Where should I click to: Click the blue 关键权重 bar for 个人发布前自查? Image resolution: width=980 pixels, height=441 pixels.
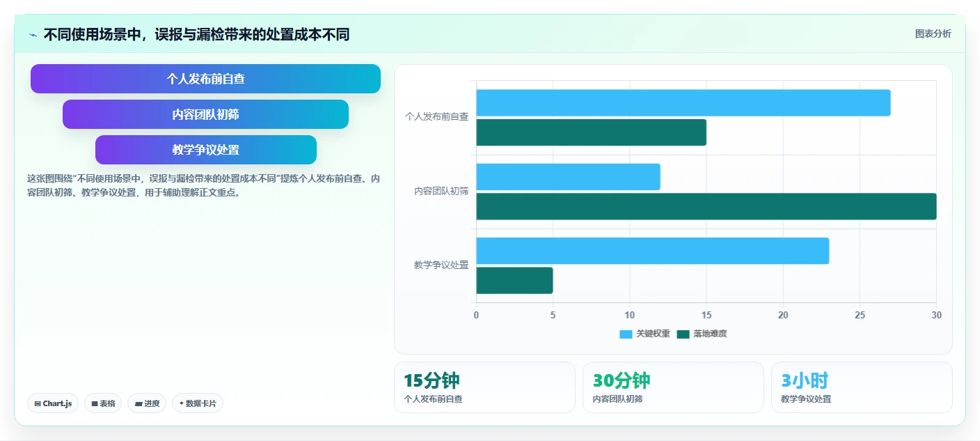(683, 103)
